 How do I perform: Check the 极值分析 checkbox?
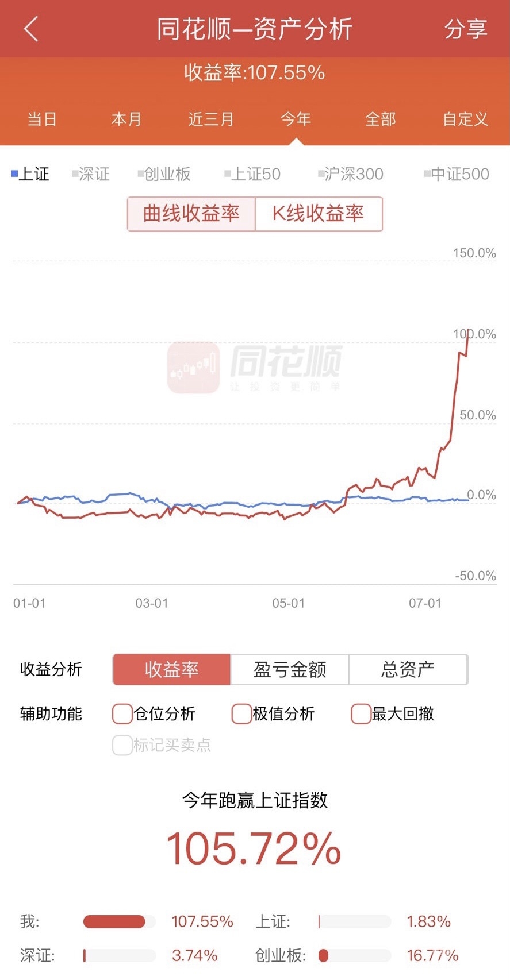point(241,713)
